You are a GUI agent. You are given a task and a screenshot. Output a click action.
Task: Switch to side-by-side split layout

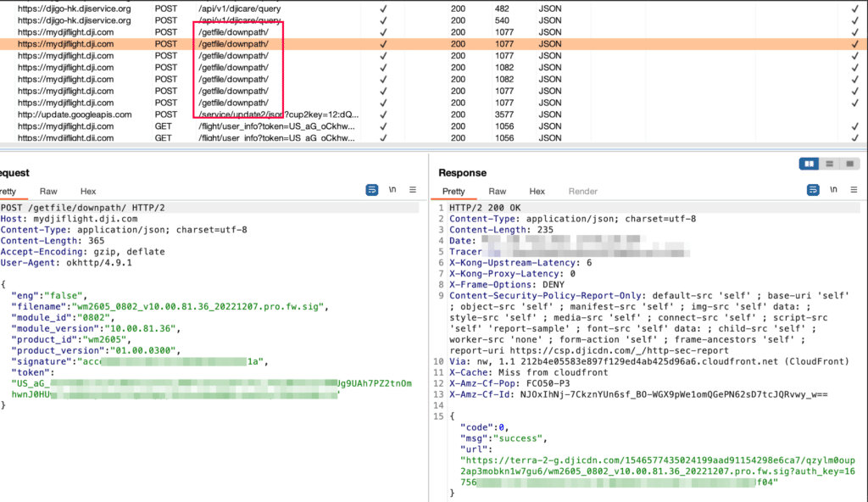pyautogui.click(x=809, y=164)
